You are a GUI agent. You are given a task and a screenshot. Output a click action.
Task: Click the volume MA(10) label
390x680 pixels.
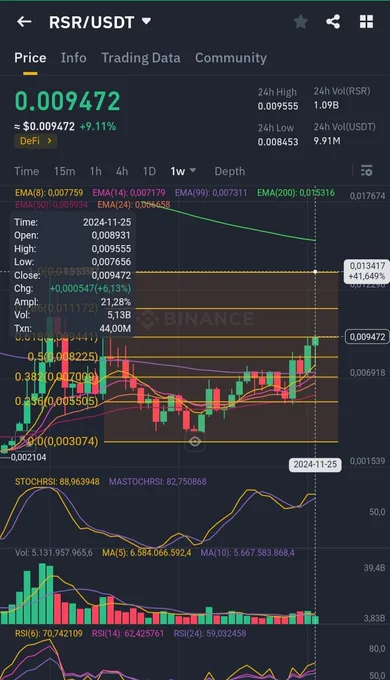coord(247,553)
